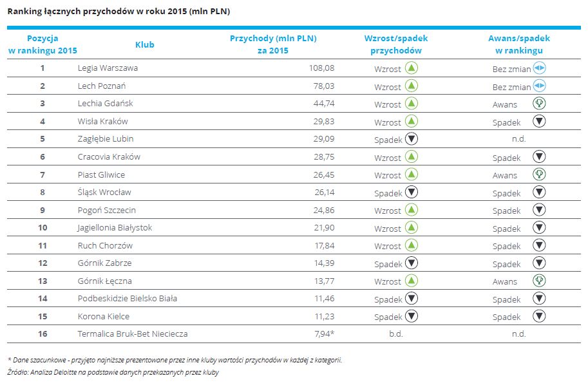Click the green growth arrow for Legia Warszawa
588x385 pixels.
point(412,68)
